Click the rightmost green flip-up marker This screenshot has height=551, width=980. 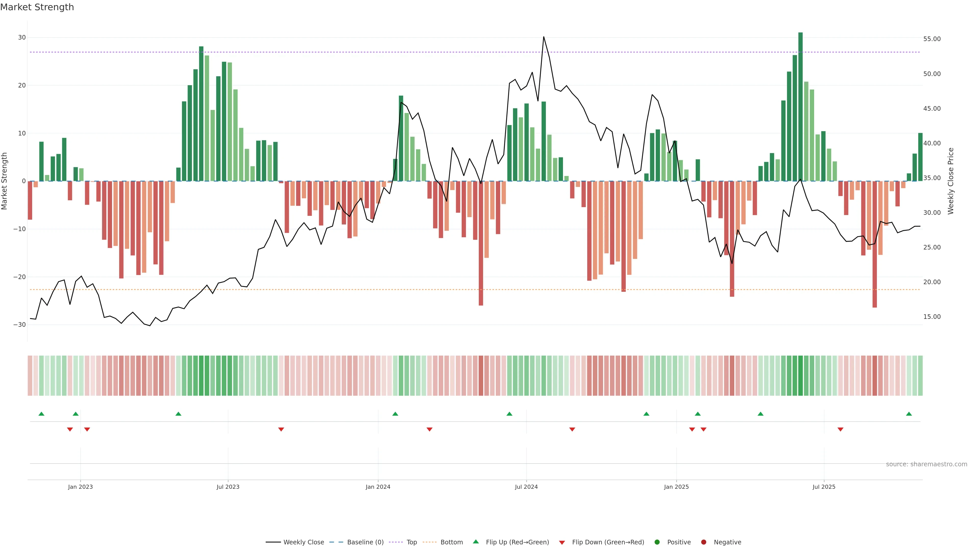pos(909,414)
